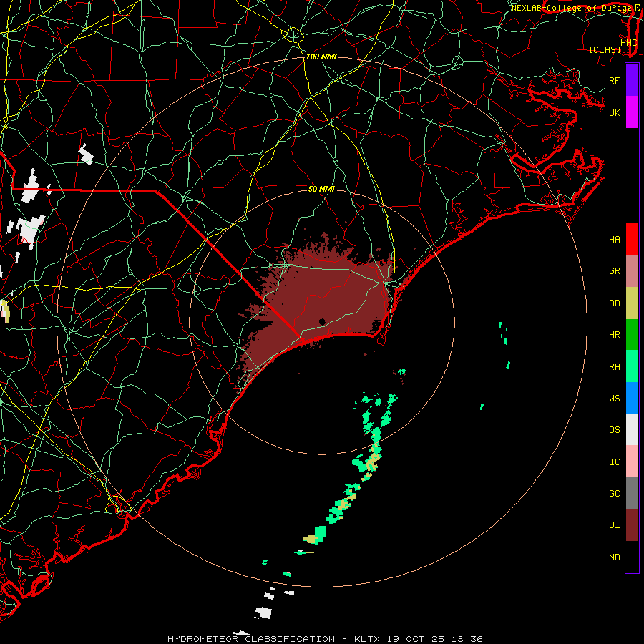Click the IC legend label
The height and width of the screenshot is (644, 644).
(614, 462)
